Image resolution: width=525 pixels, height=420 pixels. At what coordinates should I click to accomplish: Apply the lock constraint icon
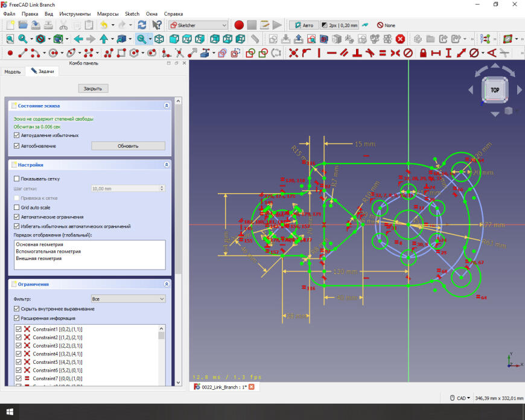pos(422,53)
